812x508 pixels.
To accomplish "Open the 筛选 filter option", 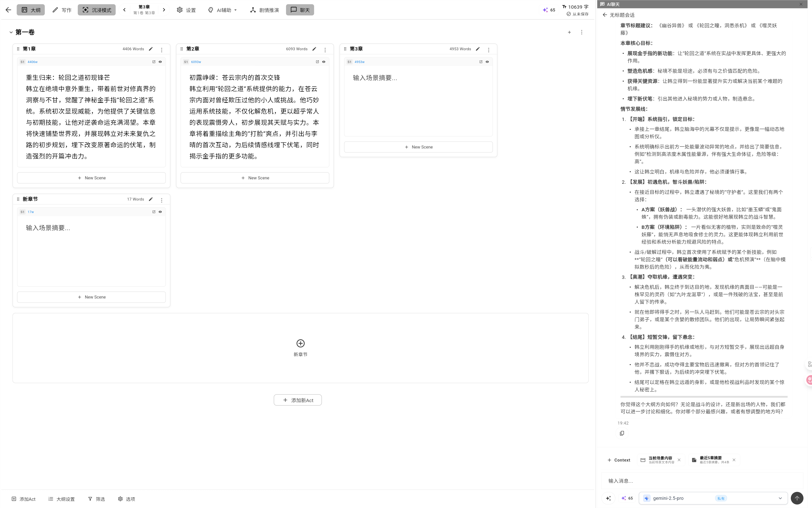I will [96, 499].
